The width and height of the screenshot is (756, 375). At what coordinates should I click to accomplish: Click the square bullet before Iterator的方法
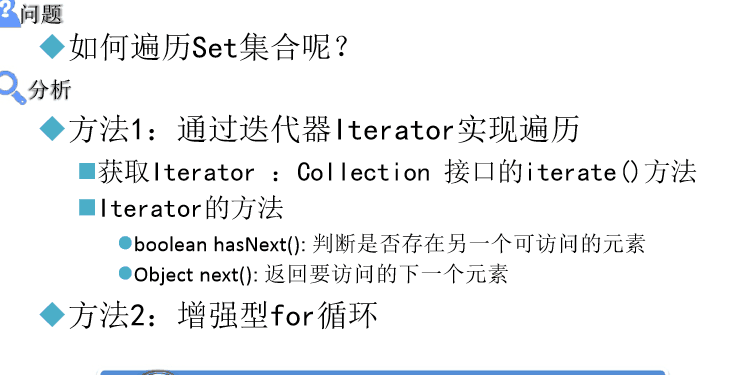point(87,208)
